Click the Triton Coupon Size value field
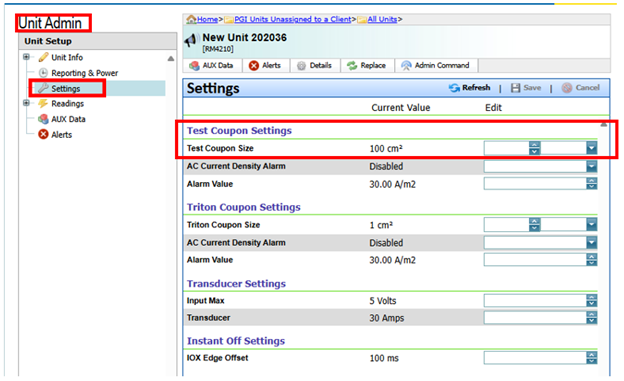This screenshot has height=381, width=624. click(x=507, y=225)
